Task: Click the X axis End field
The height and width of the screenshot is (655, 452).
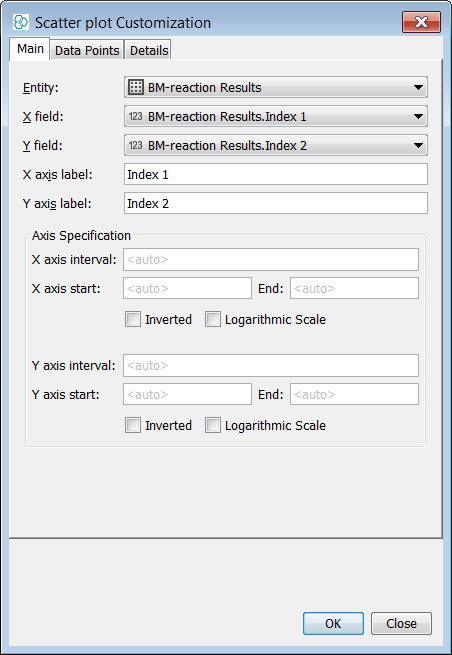Action: pyautogui.click(x=354, y=288)
